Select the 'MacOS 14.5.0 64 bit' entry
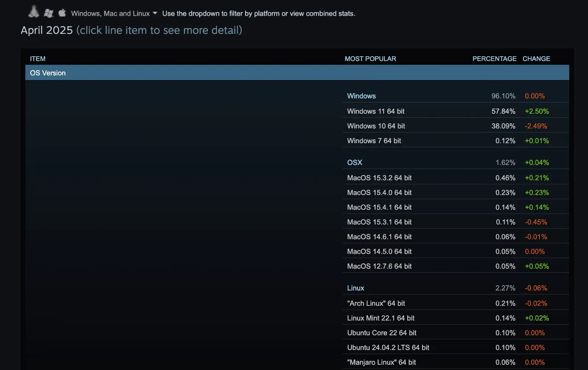The image size is (588, 370). pos(379,251)
